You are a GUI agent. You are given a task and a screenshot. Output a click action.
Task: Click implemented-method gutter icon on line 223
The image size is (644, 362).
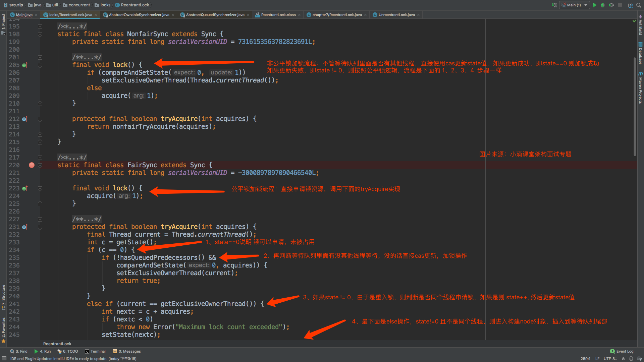coord(24,188)
